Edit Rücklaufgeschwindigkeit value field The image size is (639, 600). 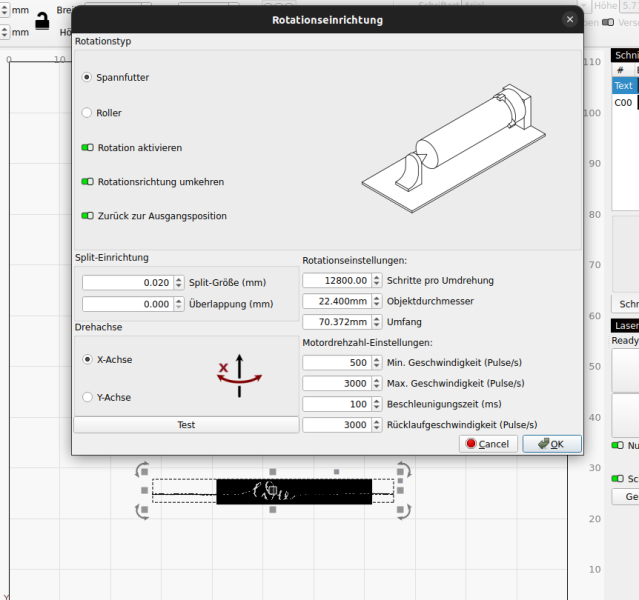pyautogui.click(x=337, y=425)
